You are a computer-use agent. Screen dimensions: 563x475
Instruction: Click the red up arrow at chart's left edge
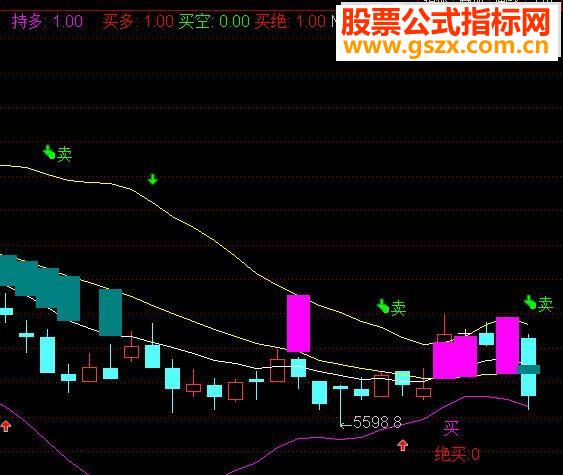(6, 426)
